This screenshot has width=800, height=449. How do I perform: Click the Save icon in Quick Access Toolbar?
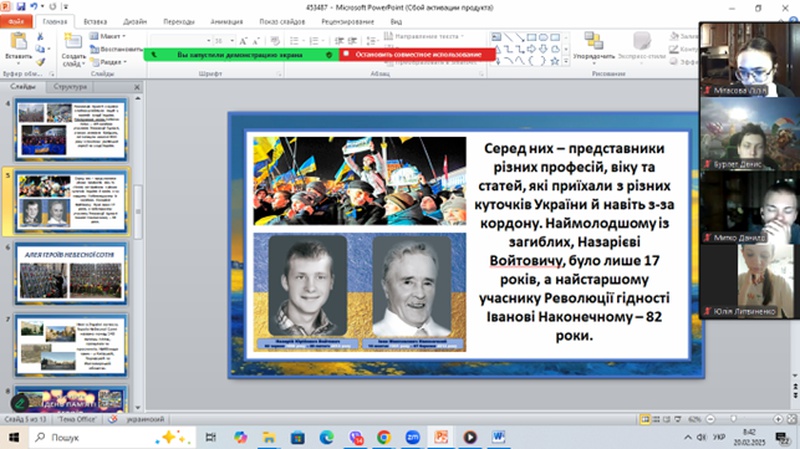click(x=22, y=6)
